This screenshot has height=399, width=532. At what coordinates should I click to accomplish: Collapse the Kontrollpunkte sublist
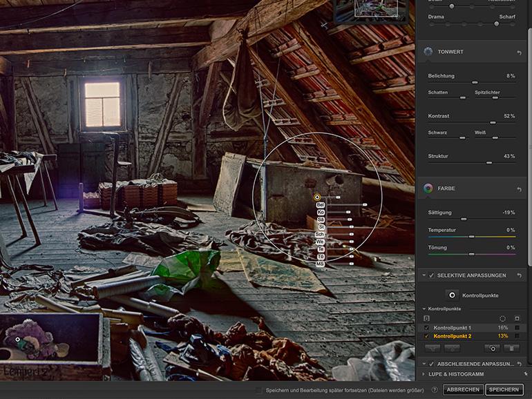[424, 309]
